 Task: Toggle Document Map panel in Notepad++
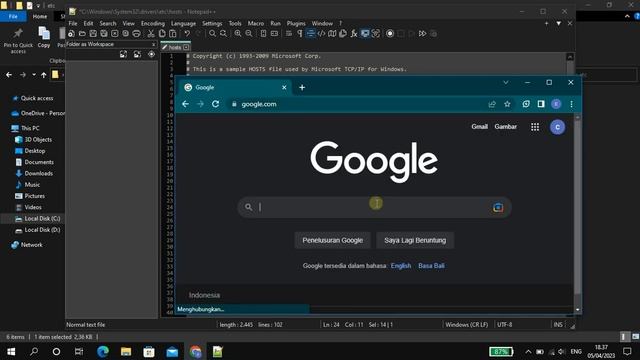pos(332,33)
